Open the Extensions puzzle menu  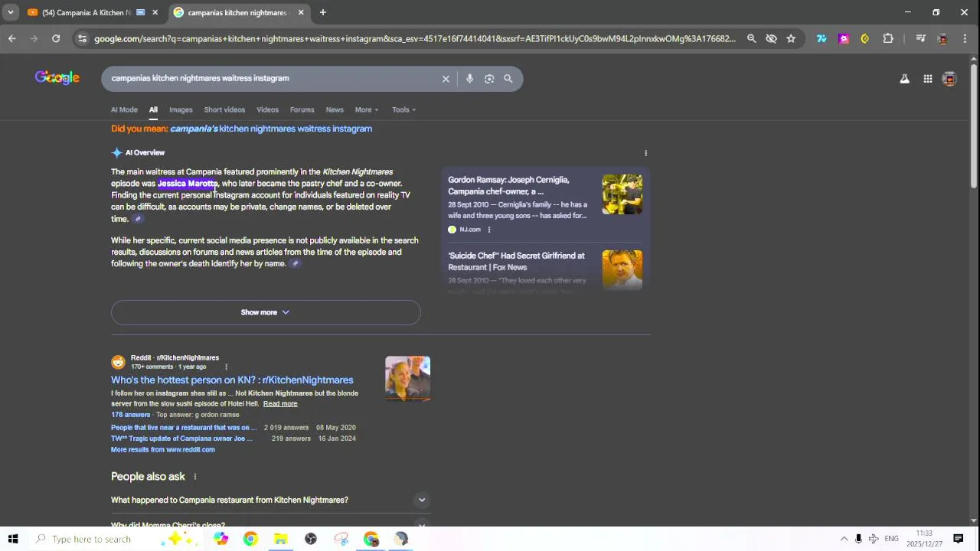(888, 38)
